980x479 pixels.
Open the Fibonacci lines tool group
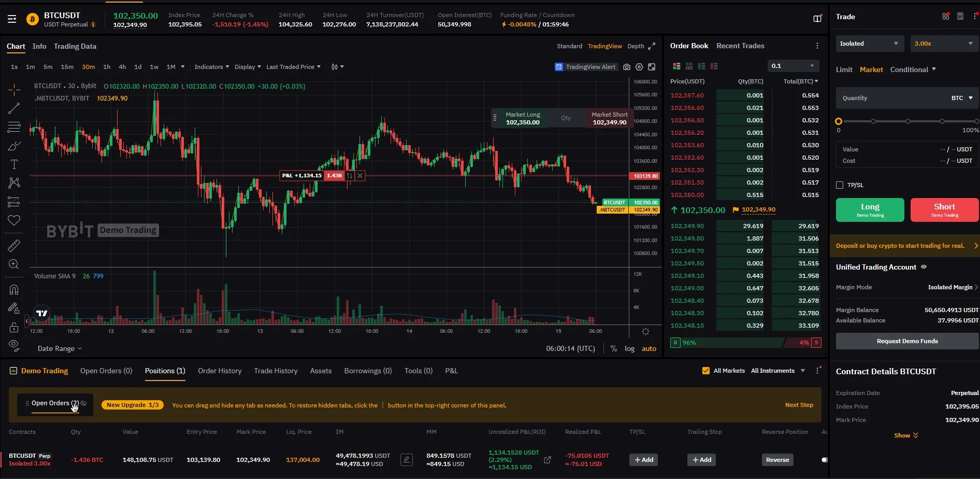point(14,127)
